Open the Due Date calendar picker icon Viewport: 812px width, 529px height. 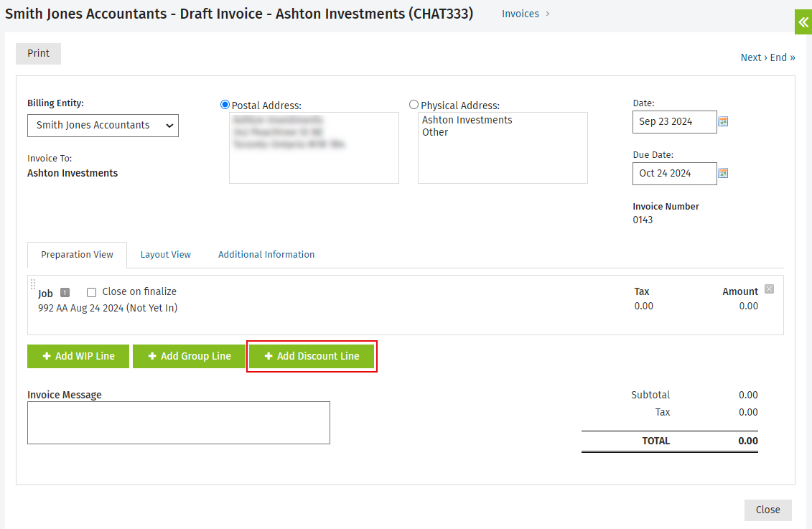723,173
